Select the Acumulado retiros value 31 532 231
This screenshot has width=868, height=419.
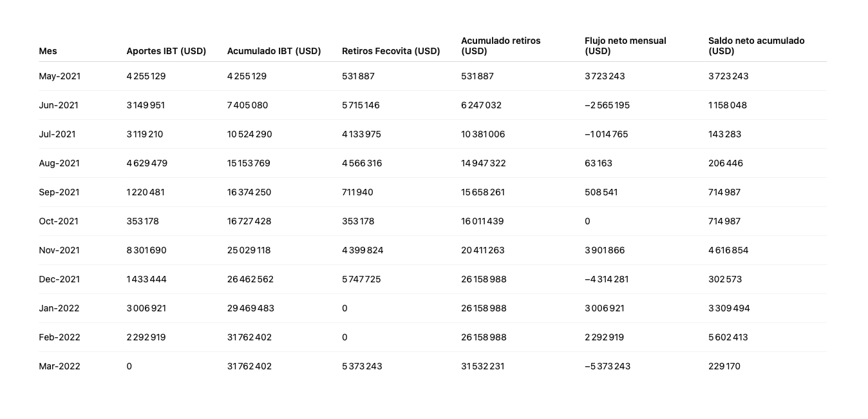point(483,366)
